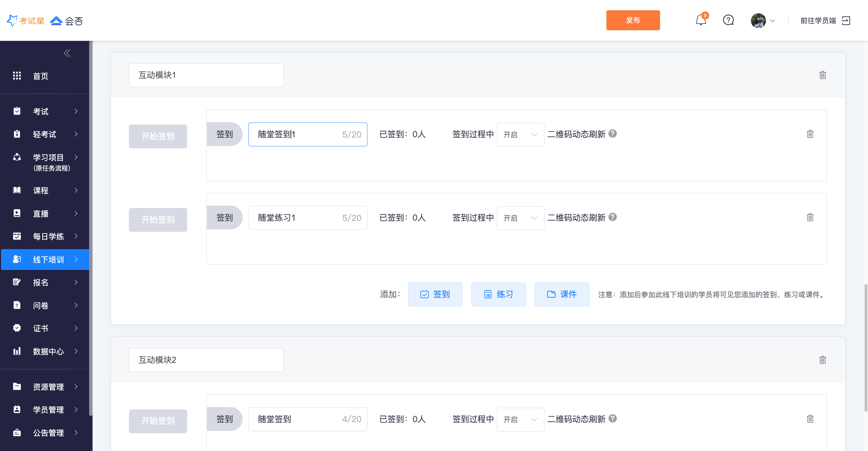This screenshot has height=451, width=868.
Task: Expand the user avatar account menu
Action: coord(763,21)
